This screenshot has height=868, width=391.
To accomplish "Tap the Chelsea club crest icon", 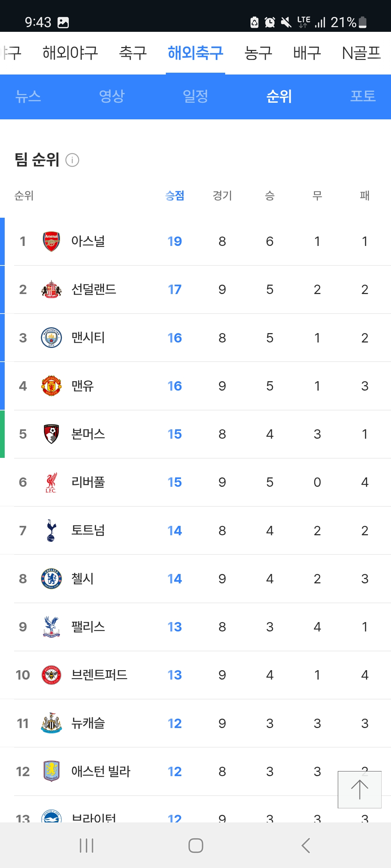I will click(x=51, y=579).
